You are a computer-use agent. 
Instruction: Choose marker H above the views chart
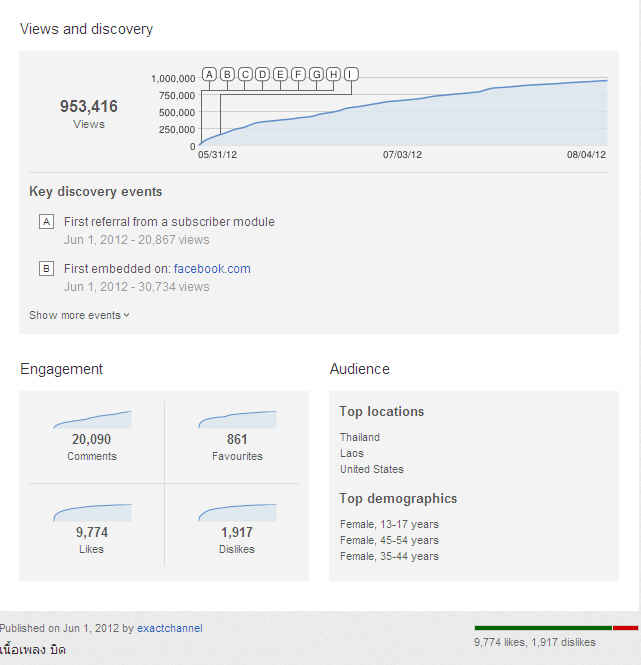(333, 74)
